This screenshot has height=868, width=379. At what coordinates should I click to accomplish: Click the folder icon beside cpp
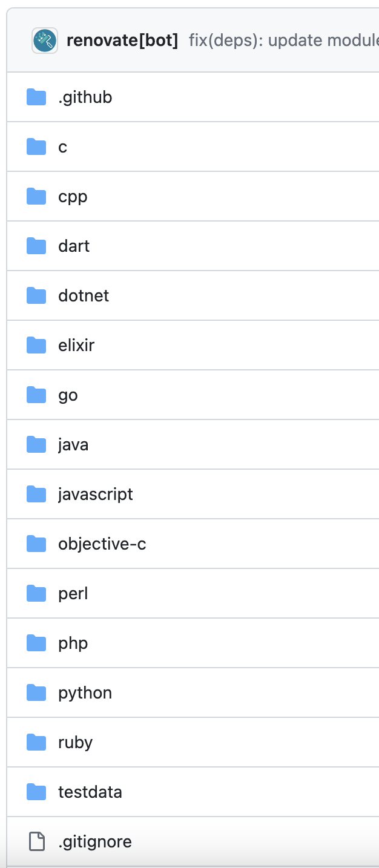[36, 196]
